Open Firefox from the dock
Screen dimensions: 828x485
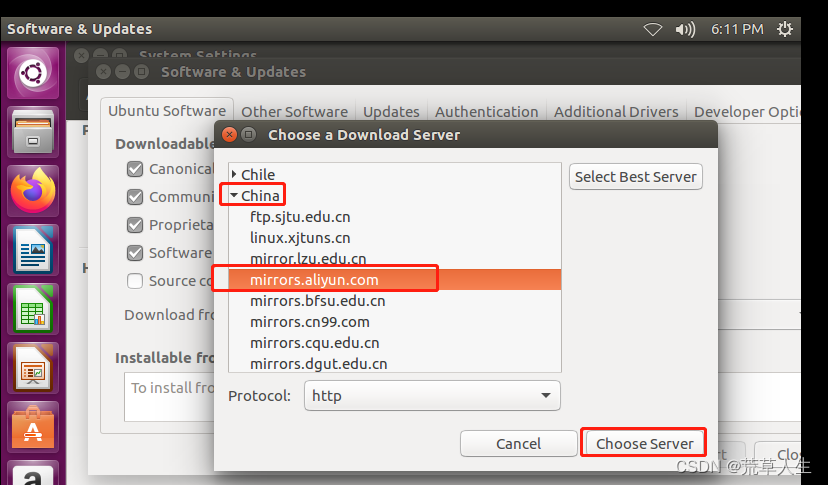point(33,191)
